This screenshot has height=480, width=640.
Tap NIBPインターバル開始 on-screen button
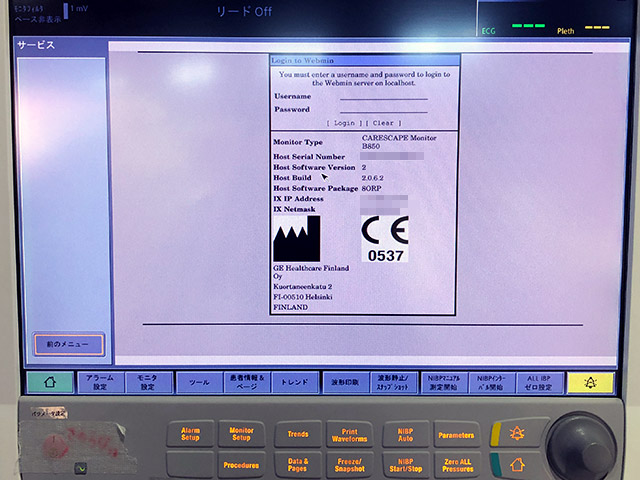pyautogui.click(x=492, y=383)
